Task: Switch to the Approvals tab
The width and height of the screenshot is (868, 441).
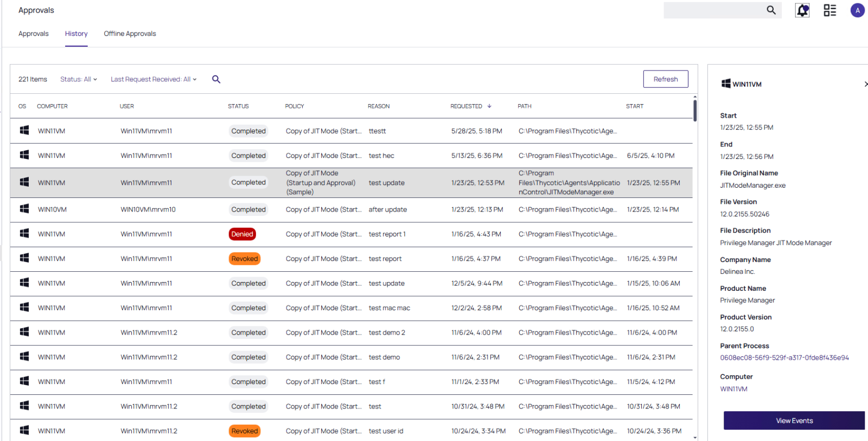Action: pos(34,34)
